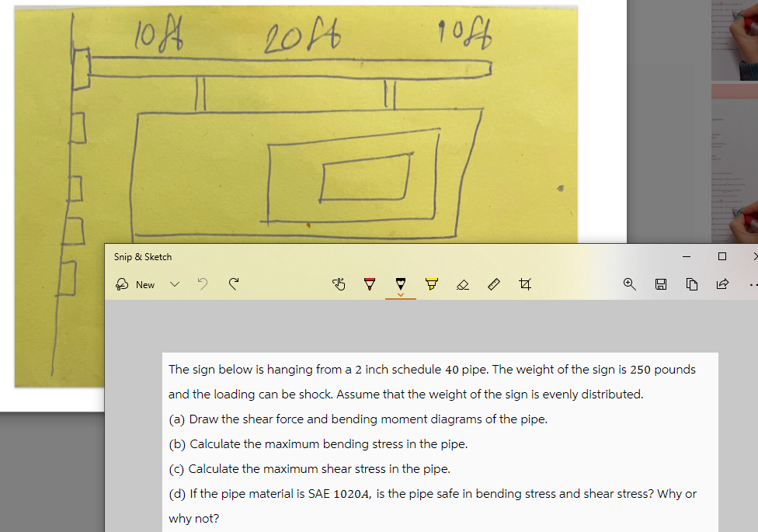Screen dimensions: 758x532
Task: Open the New snip delay dropdown
Action: pos(175,284)
